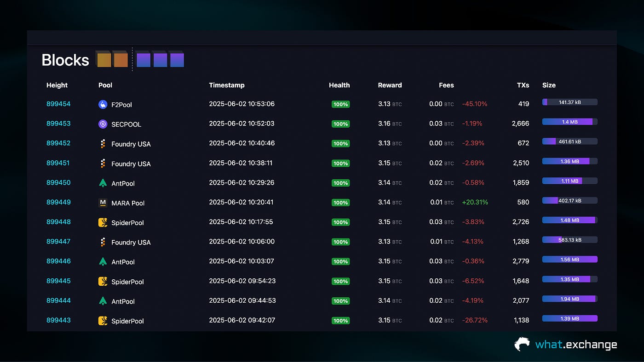Click the 3.16 BTC reward value
Viewport: 644px width, 362px height.
coord(390,124)
